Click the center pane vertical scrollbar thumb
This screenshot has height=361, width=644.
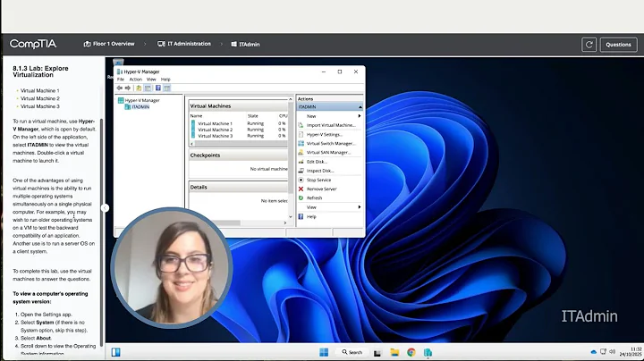pos(291,147)
